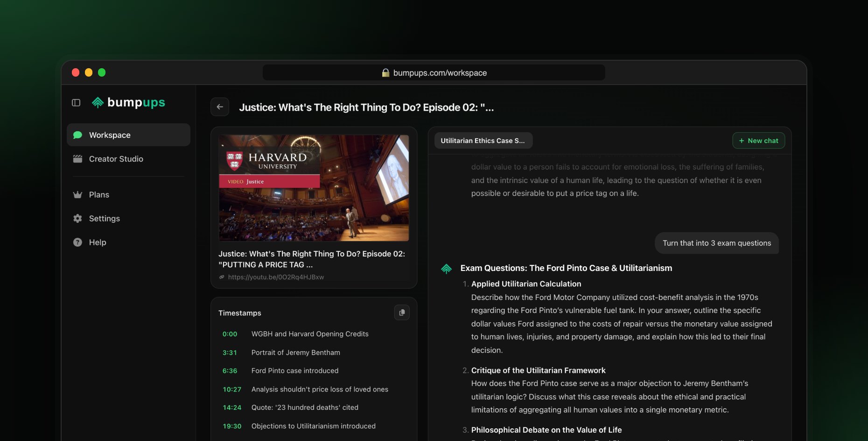Viewport: 868px width, 441px height.
Task: Go to Plans page
Action: point(128,195)
